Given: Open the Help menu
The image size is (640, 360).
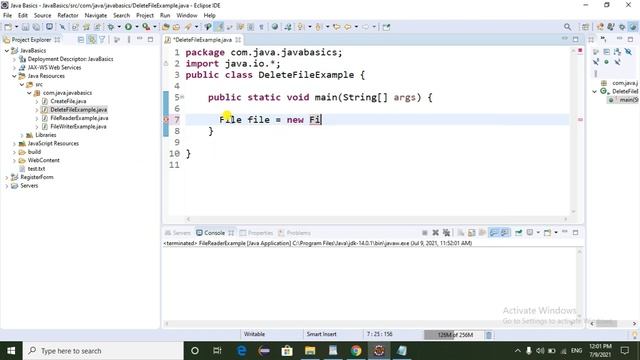Looking at the screenshot, I should click(209, 15).
